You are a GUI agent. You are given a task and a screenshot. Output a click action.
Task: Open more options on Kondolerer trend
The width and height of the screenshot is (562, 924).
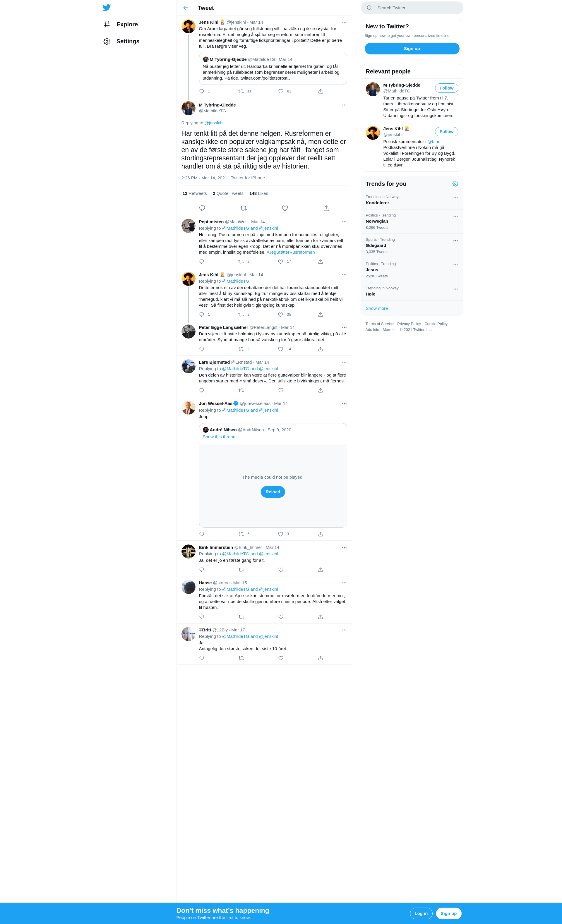pyautogui.click(x=455, y=197)
